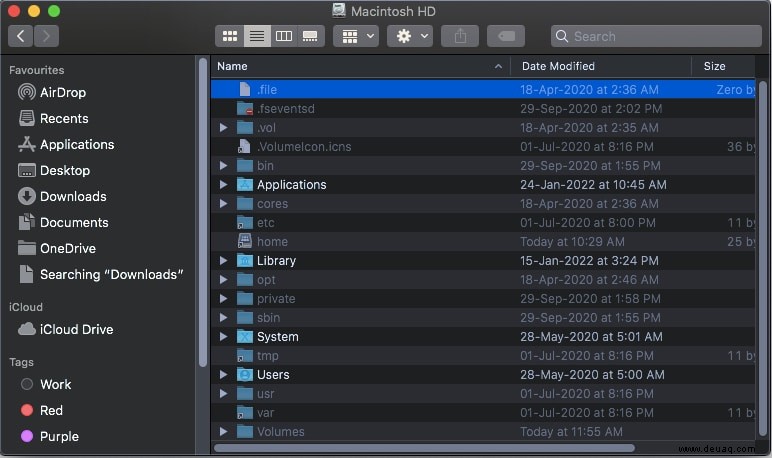Select the .file document icon
Image resolution: width=772 pixels, height=458 pixels.
(x=245, y=89)
